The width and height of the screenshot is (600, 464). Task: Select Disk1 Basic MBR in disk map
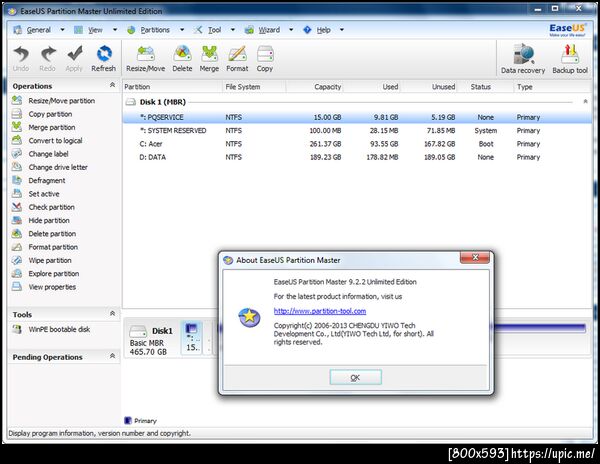(152, 340)
